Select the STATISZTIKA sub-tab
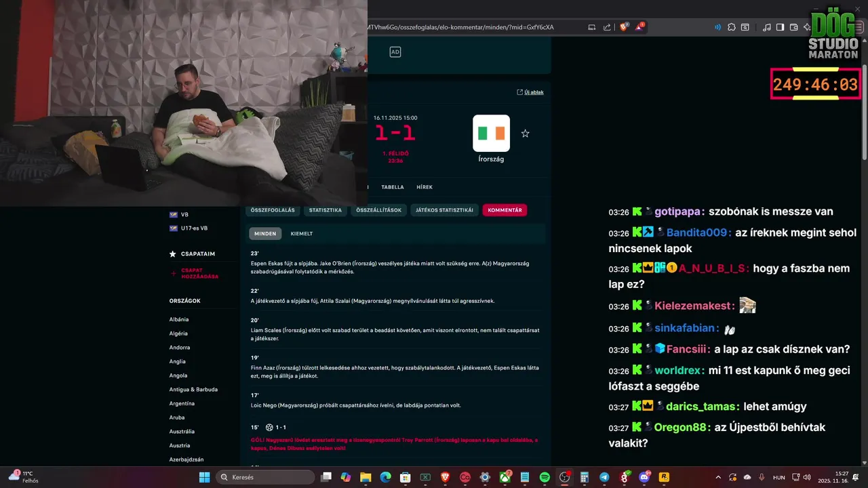 click(x=325, y=210)
